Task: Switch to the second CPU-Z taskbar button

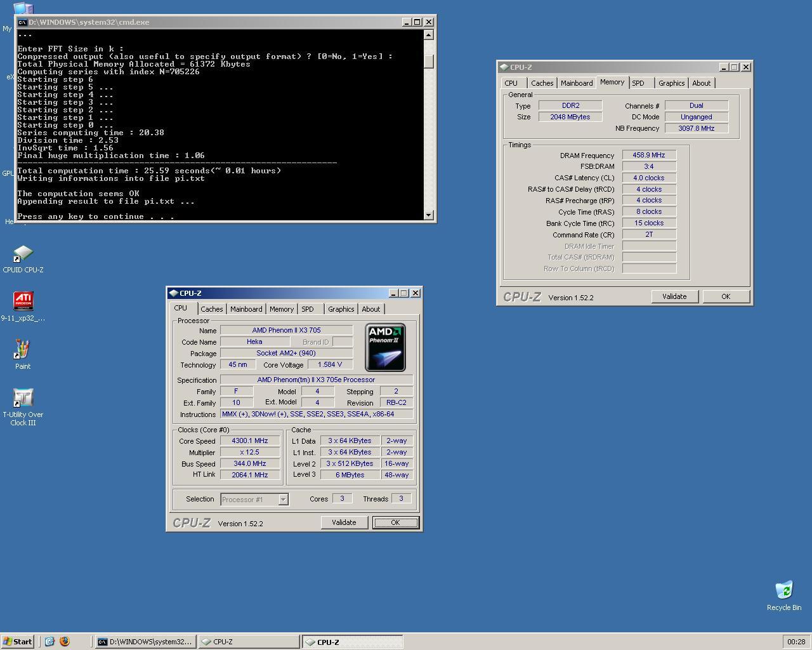Action: click(353, 642)
